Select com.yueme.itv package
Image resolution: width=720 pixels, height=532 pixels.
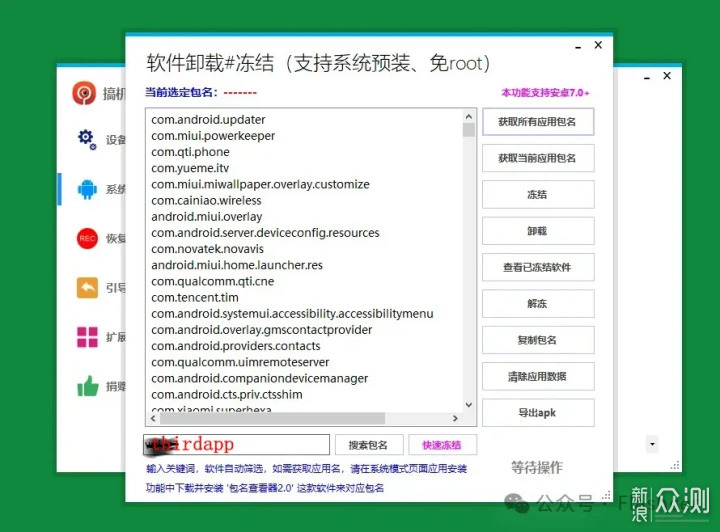[190, 168]
